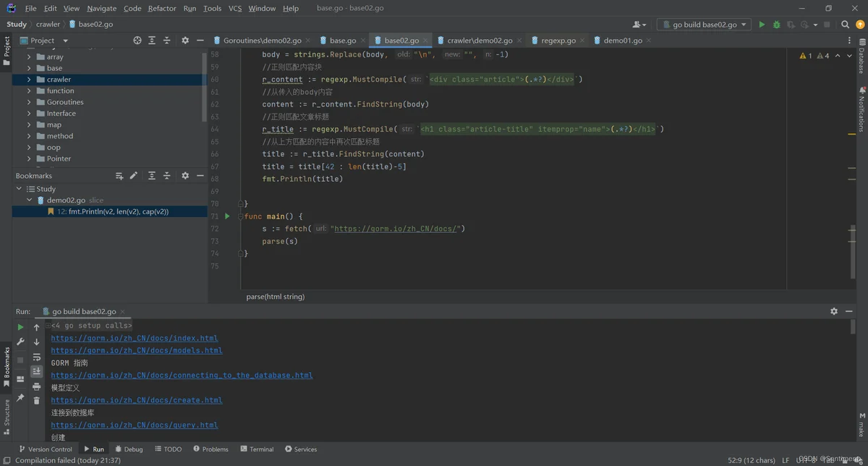Toggle the Bookmarks tool window stripe button
The image size is (868, 466).
click(7, 365)
